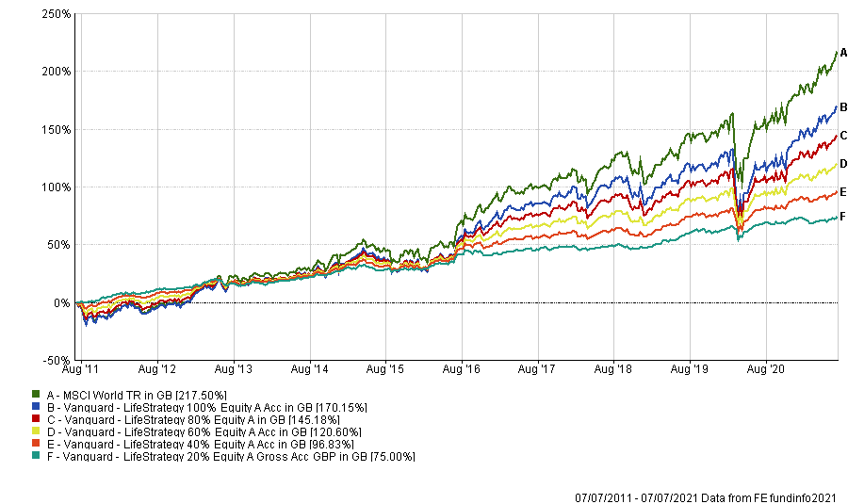Click the line-end label E on chart
The width and height of the screenshot is (848, 504).
click(x=842, y=192)
